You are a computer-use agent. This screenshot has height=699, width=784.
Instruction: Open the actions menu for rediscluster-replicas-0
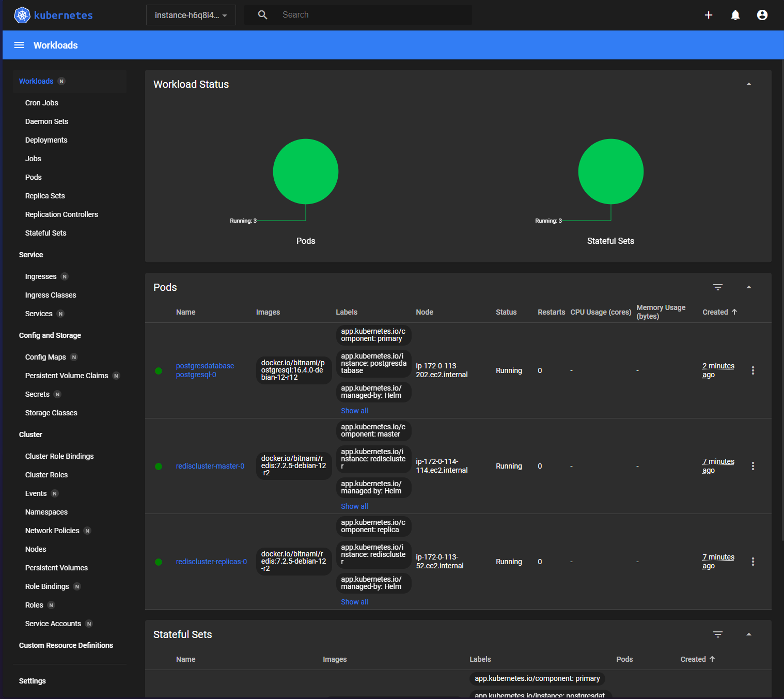(x=752, y=562)
